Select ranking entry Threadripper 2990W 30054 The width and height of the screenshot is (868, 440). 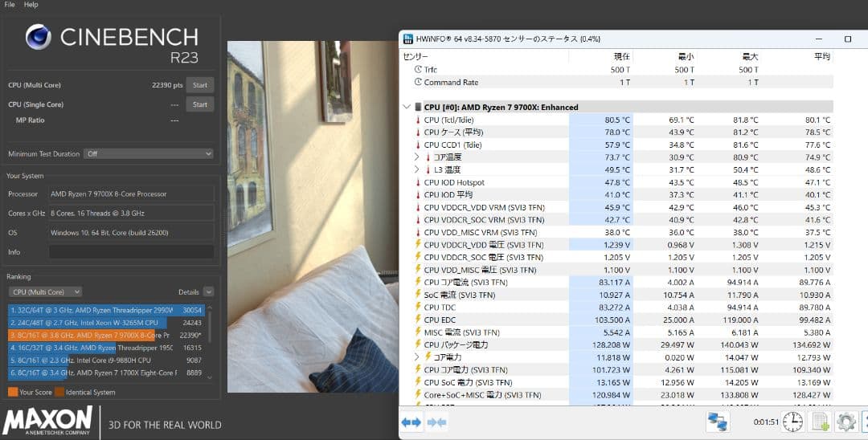pyautogui.click(x=106, y=310)
